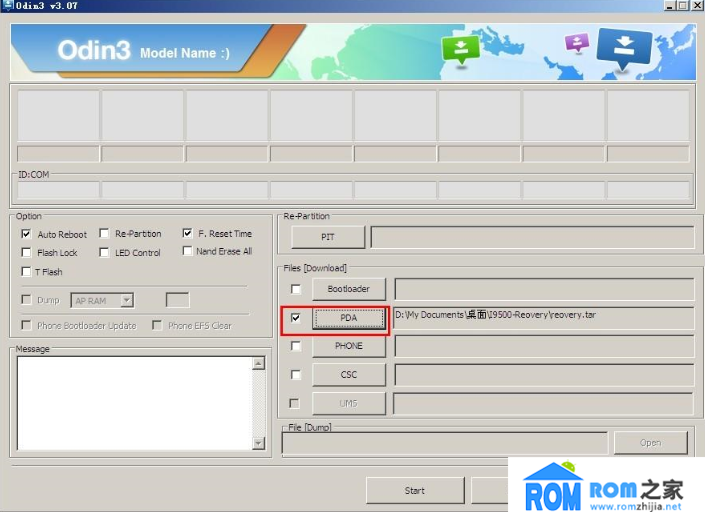Turn on LED Control

[104, 252]
